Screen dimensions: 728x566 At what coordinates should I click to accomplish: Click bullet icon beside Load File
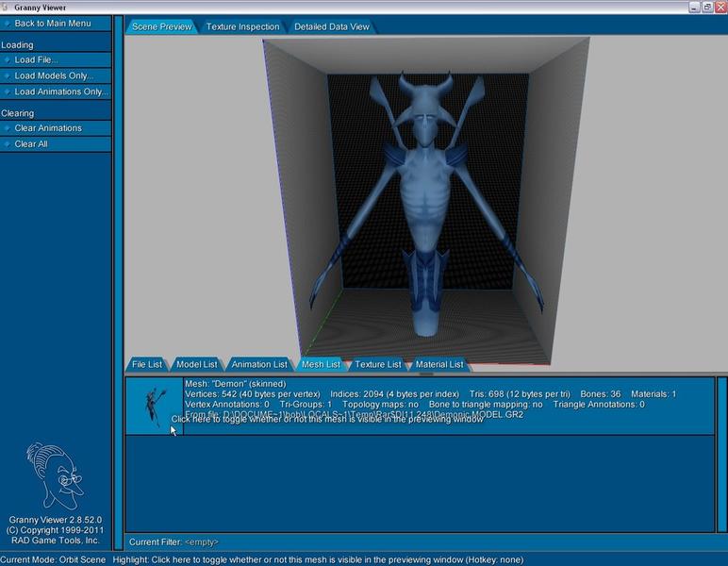7,59
